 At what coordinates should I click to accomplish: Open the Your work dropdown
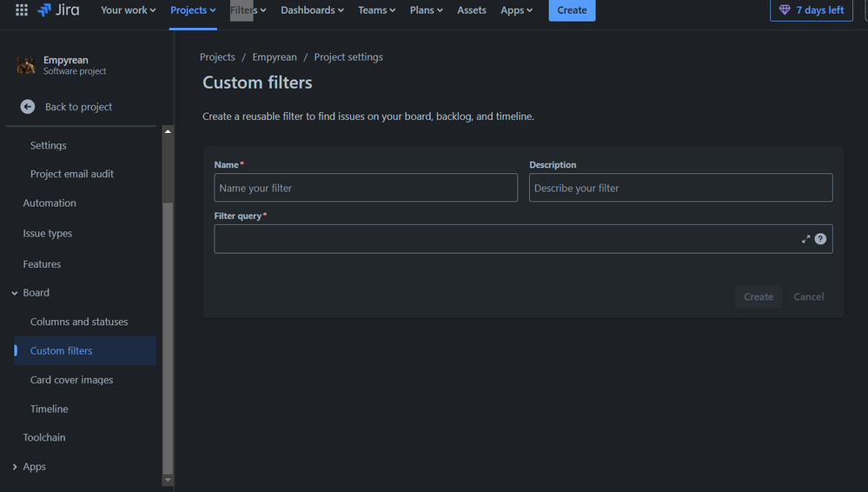tap(128, 10)
